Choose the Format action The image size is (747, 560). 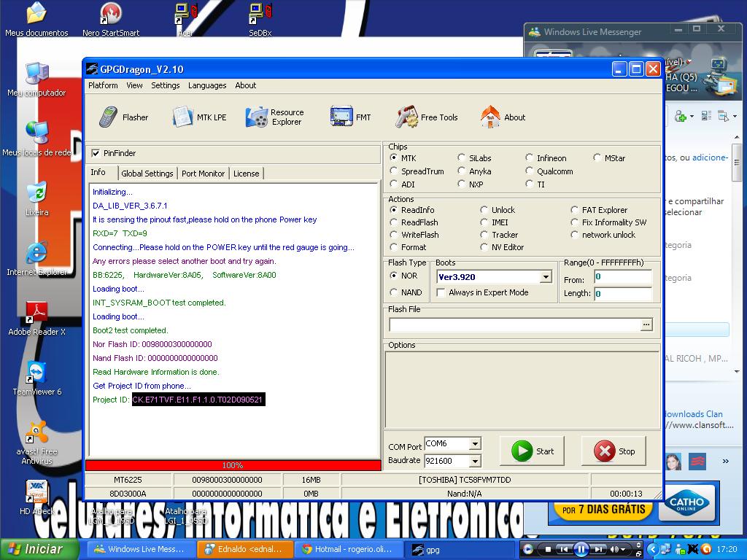[x=393, y=247]
